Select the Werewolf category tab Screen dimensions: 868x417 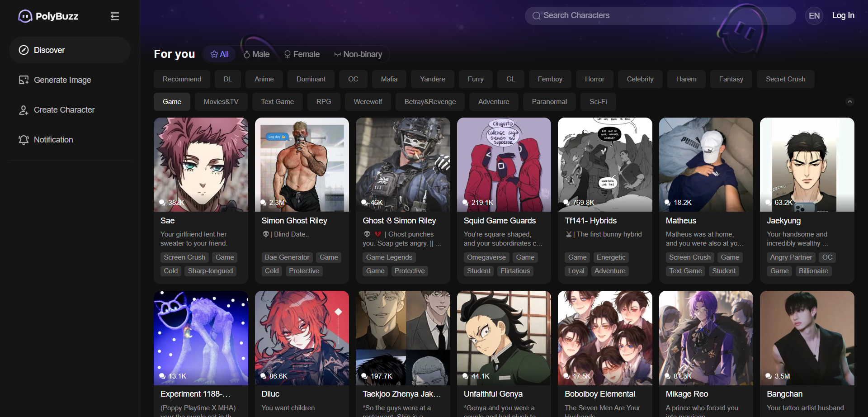(368, 102)
